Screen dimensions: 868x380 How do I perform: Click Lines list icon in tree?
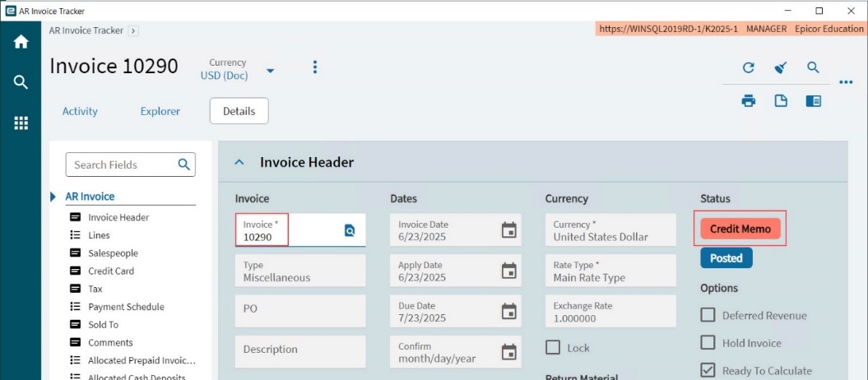click(75, 235)
